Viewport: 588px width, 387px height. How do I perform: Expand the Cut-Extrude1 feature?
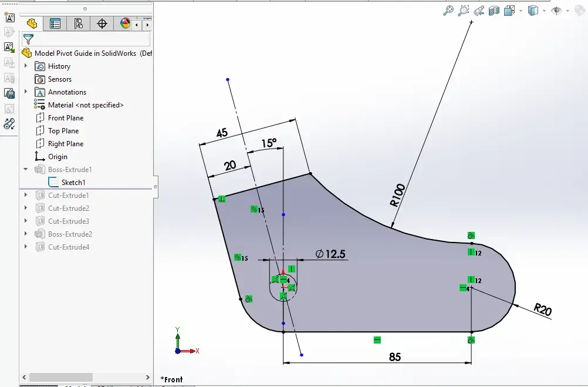pyautogui.click(x=26, y=195)
